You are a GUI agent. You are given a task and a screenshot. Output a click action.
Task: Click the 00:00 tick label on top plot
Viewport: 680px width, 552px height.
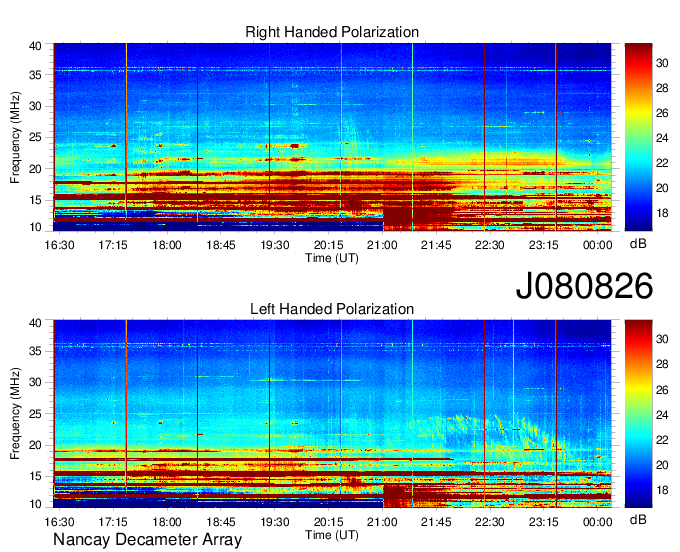click(x=598, y=245)
